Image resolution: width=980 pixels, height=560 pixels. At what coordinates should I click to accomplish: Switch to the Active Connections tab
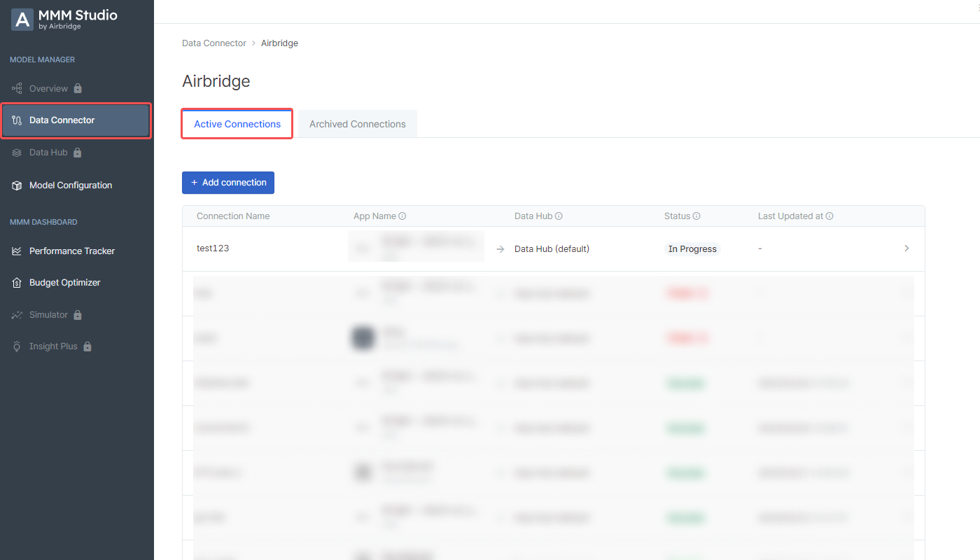tap(237, 124)
